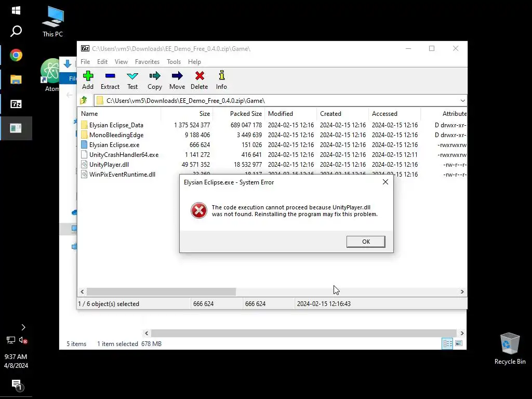532x399 pixels.
Task: Open Google Chrome from taskbar
Action: tap(16, 55)
